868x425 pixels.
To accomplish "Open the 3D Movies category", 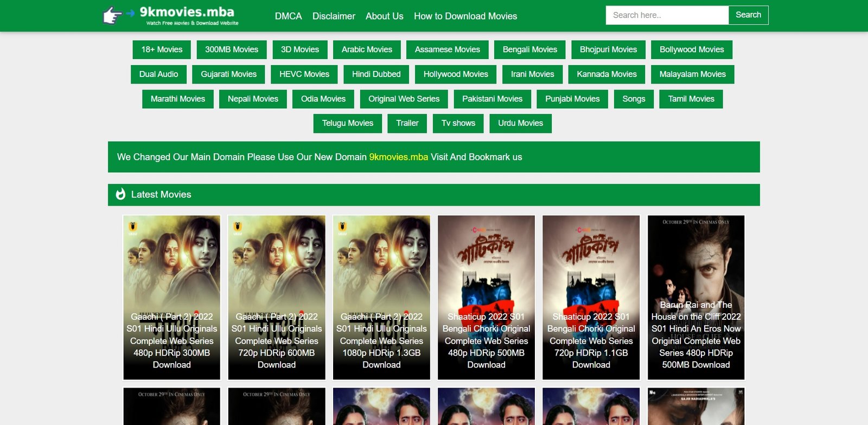I will [x=300, y=49].
